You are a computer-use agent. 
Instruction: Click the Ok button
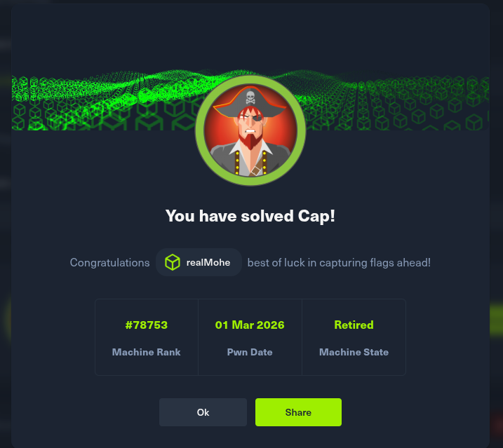tap(203, 412)
